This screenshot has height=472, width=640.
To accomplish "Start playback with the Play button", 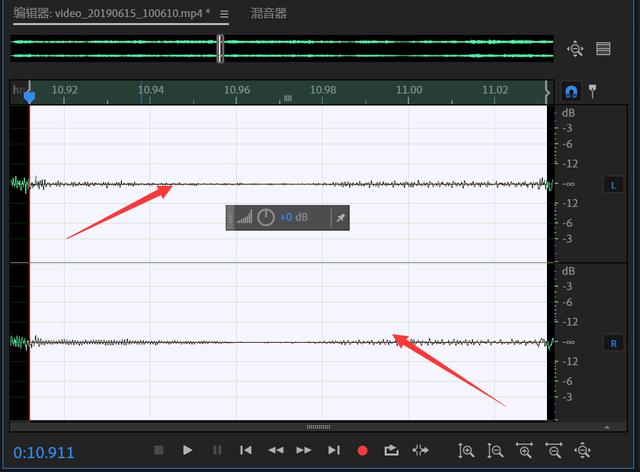I will (187, 450).
